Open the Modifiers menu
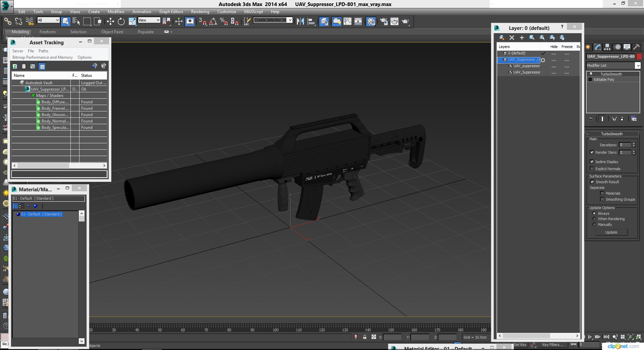This screenshot has height=350, width=644. tap(116, 12)
